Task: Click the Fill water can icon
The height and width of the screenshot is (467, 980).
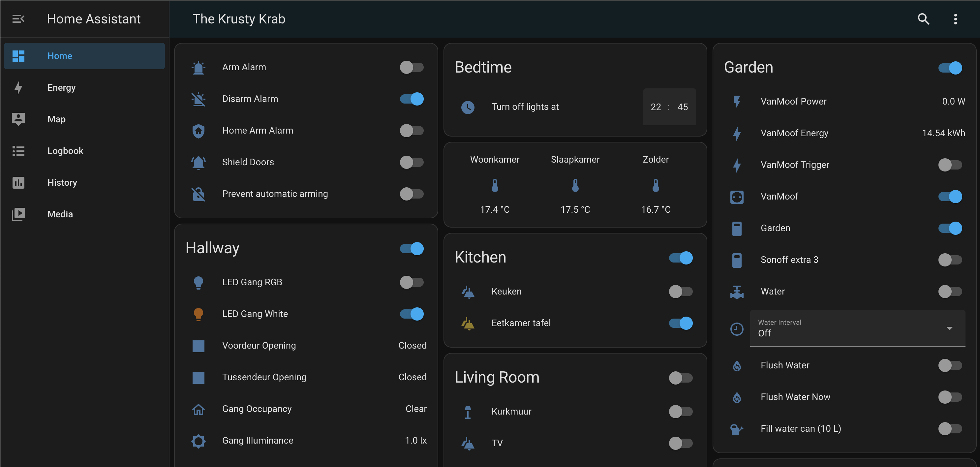Action: 737,429
